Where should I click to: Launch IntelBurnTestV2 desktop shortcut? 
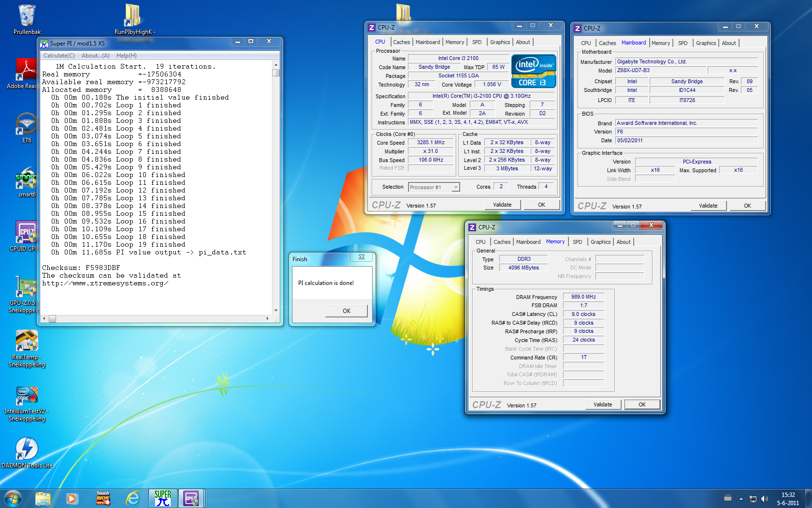(x=27, y=403)
